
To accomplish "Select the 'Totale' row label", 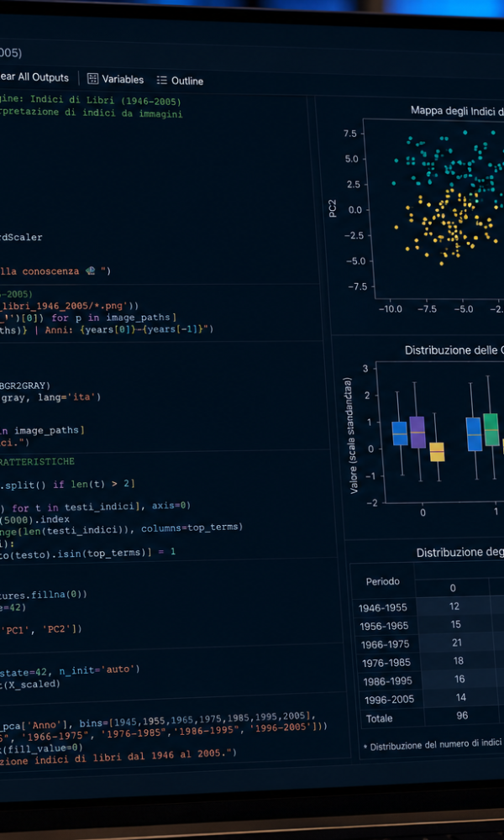I will 379,718.
